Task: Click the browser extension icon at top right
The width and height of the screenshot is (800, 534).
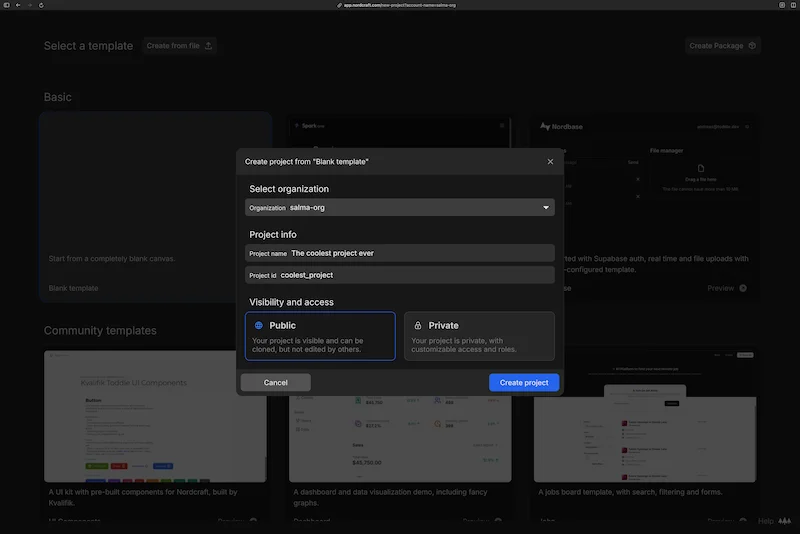Action: pos(782,5)
